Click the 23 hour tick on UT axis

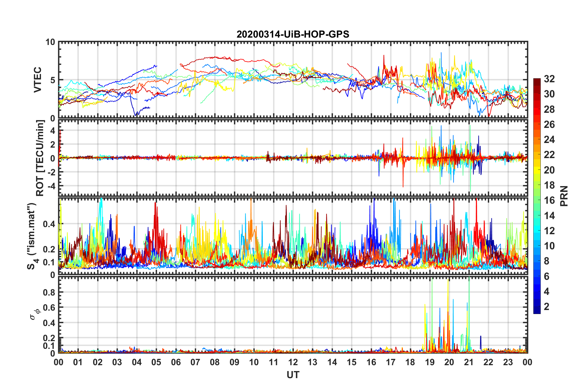pos(508,362)
